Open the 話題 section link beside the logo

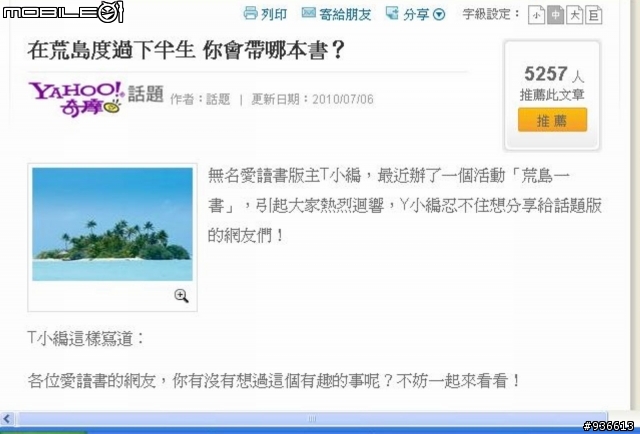[x=146, y=94]
